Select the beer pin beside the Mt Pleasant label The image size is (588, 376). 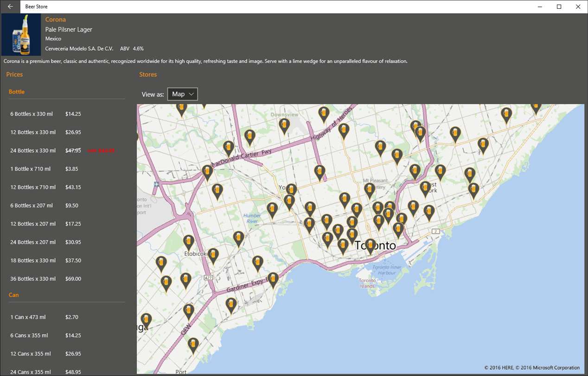coord(370,191)
